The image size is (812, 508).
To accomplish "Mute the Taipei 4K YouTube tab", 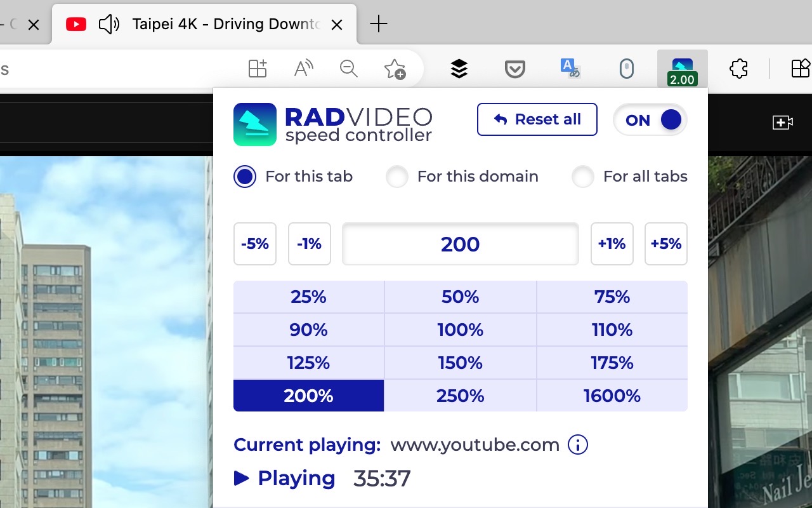I will [x=109, y=24].
